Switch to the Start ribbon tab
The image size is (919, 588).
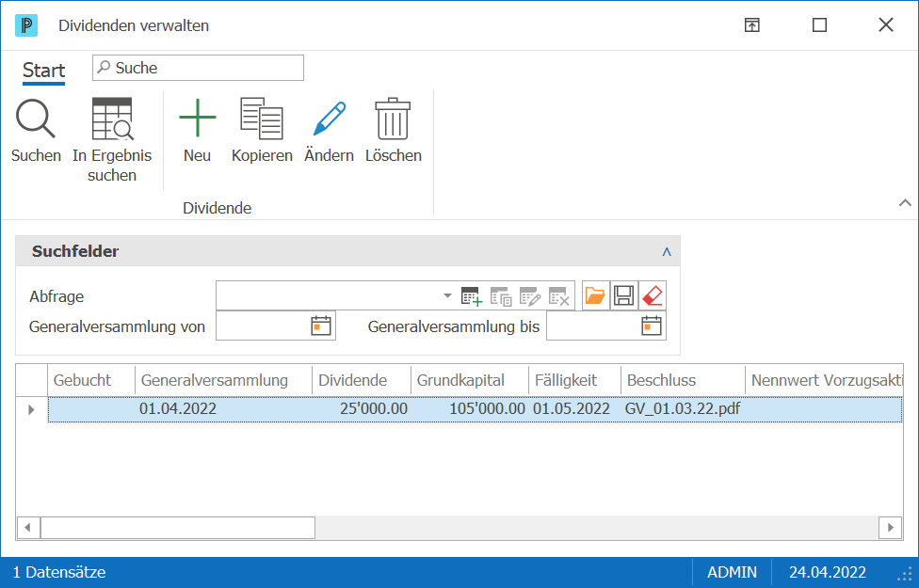[x=43, y=71]
